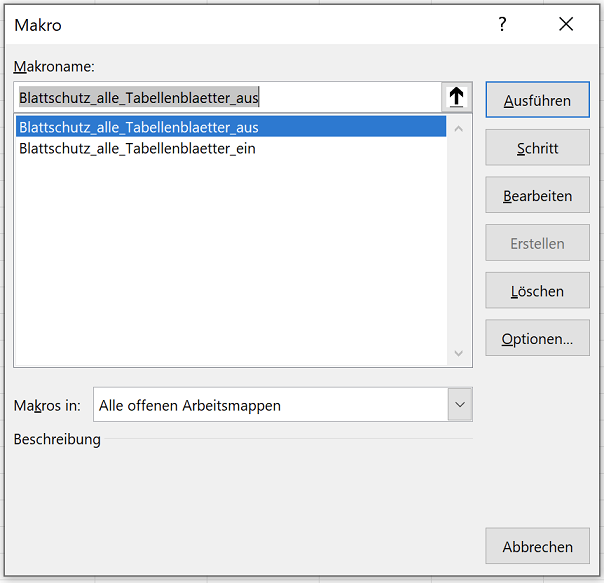Edit the macro via Bearbeiten
Image resolution: width=604 pixels, height=583 pixels.
537,195
